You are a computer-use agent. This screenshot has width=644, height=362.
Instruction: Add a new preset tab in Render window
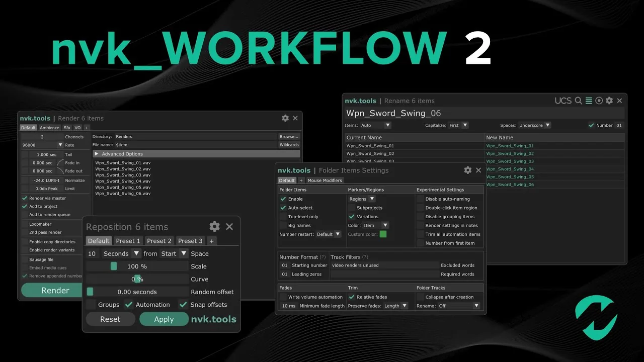coord(87,128)
